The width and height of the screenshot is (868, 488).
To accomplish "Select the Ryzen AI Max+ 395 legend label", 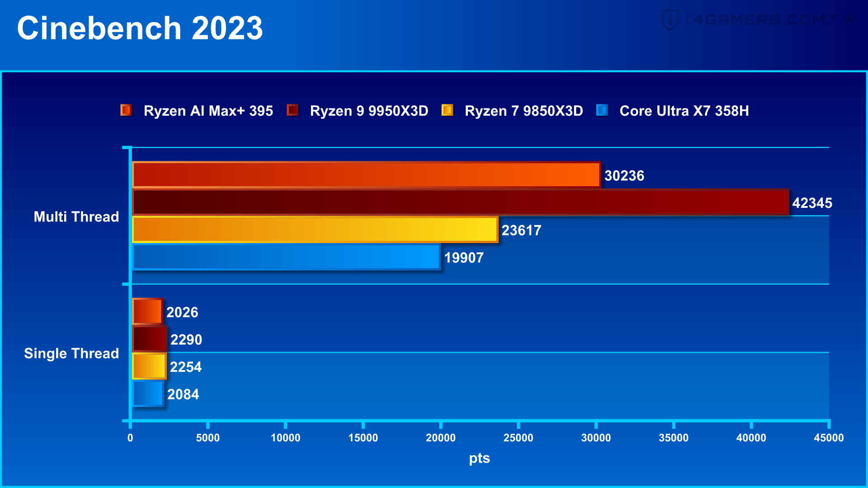I will click(208, 111).
